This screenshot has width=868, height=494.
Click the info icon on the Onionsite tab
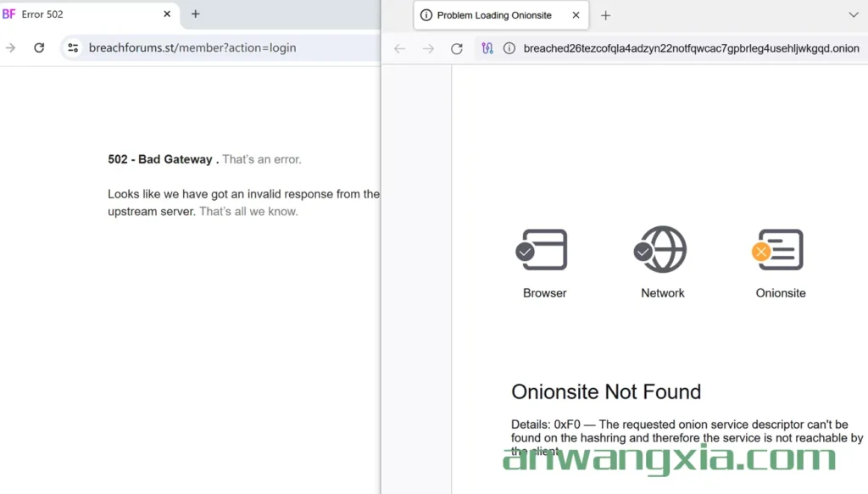[426, 15]
